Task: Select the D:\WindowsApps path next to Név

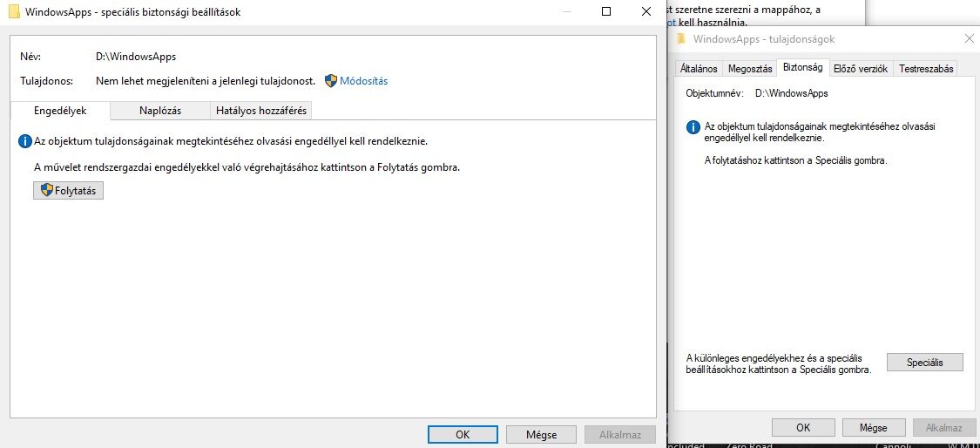Action: (136, 57)
